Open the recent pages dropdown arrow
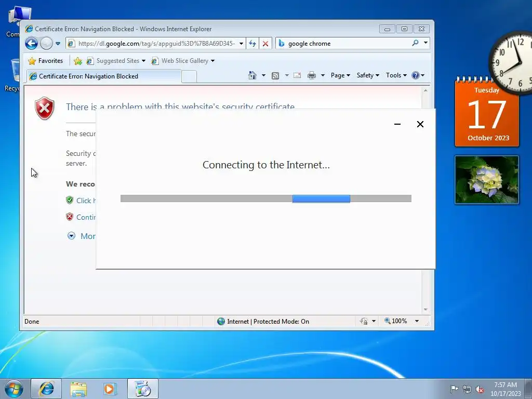The width and height of the screenshot is (532, 399). coord(58,44)
